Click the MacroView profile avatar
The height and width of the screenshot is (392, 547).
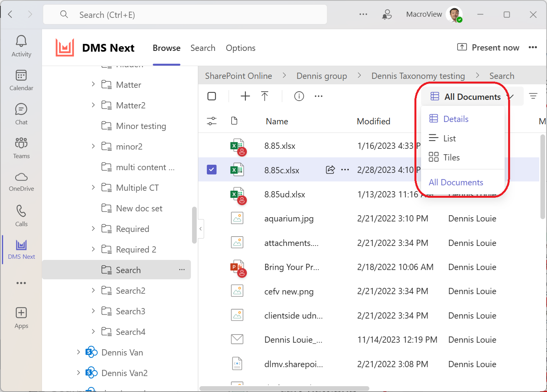coord(454,14)
